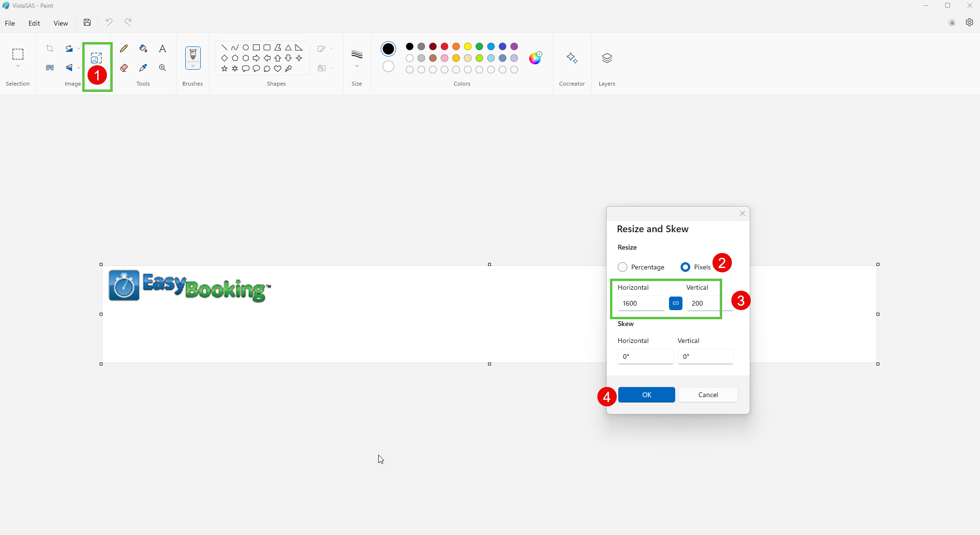Viewport: 980px width, 535px height.
Task: Click the Save icon
Action: coord(87,22)
